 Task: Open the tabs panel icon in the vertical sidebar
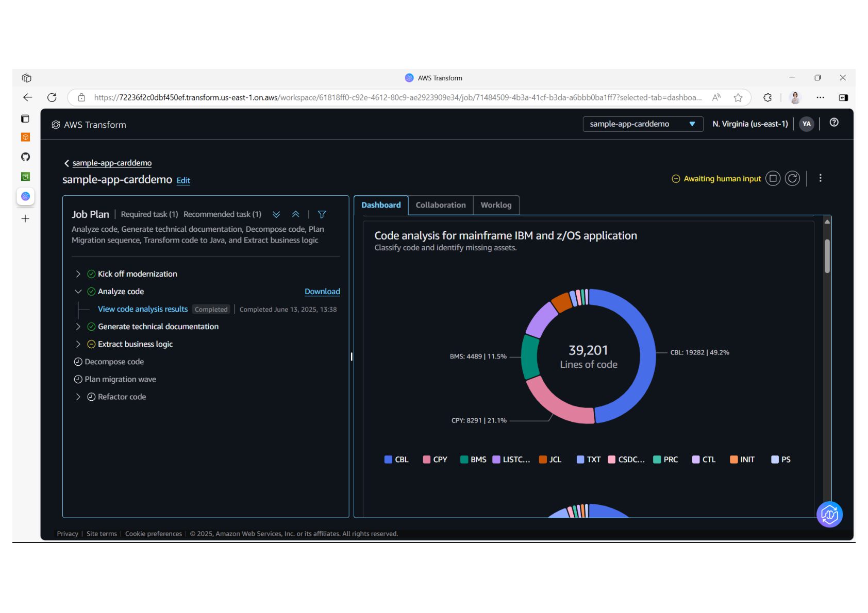coord(25,118)
